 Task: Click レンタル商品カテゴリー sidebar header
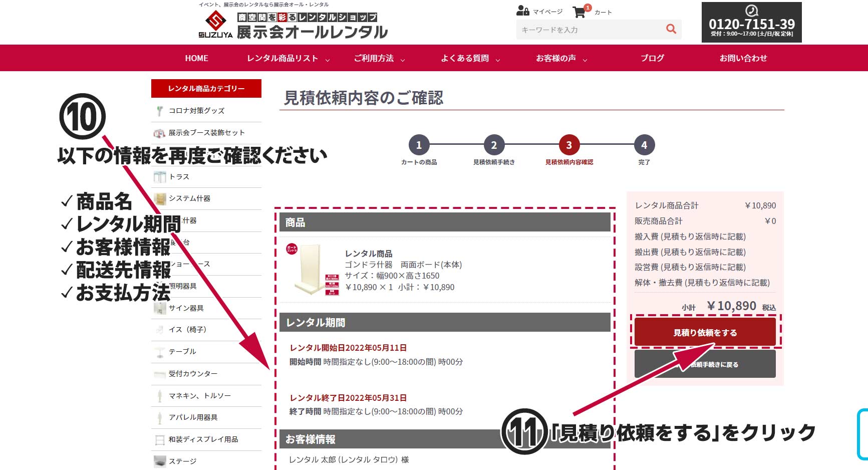click(206, 88)
